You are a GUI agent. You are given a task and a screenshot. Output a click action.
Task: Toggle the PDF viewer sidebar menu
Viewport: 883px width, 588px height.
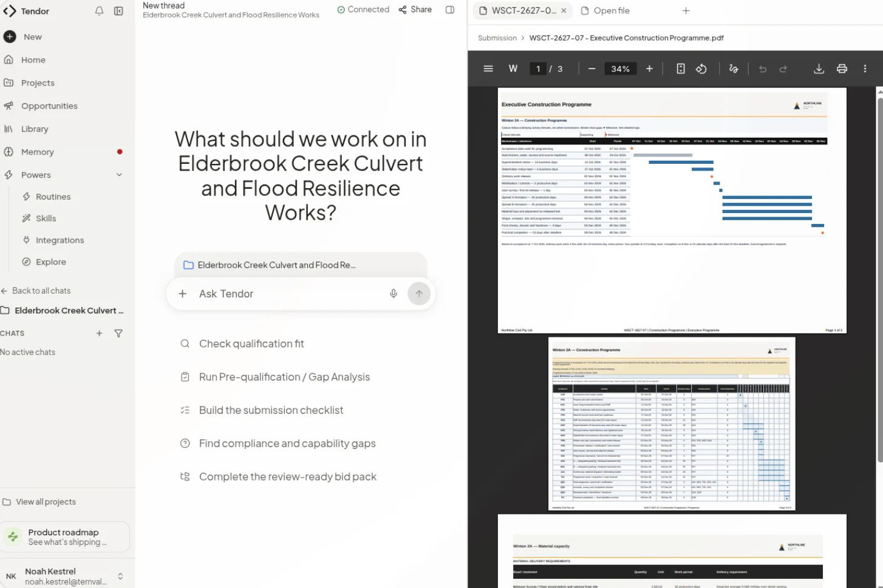point(488,69)
